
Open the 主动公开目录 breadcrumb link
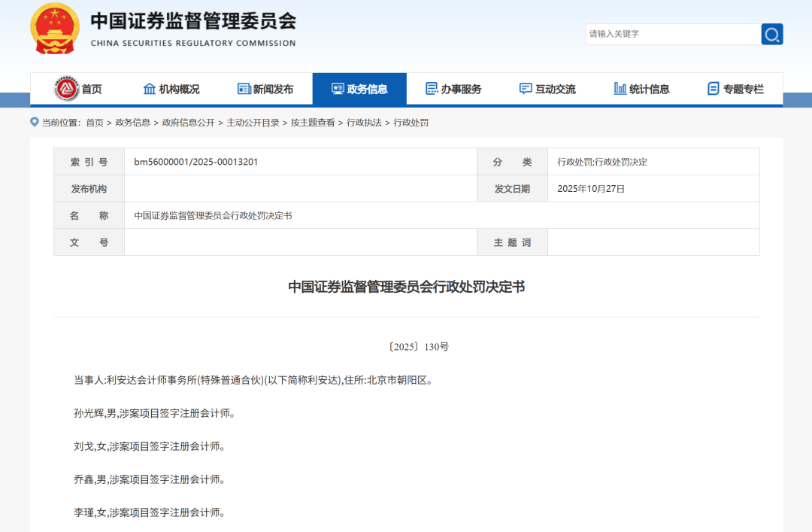click(x=253, y=123)
